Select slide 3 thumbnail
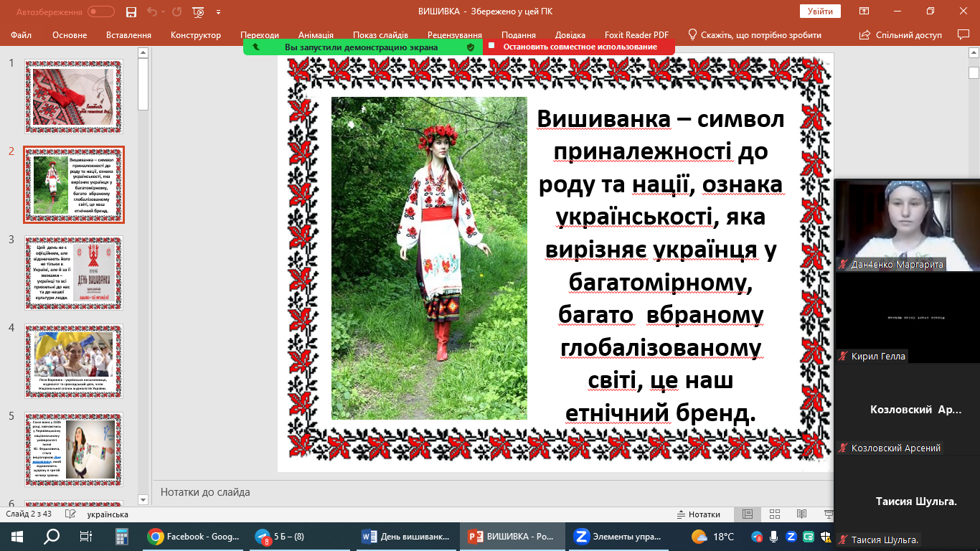 coord(74,273)
